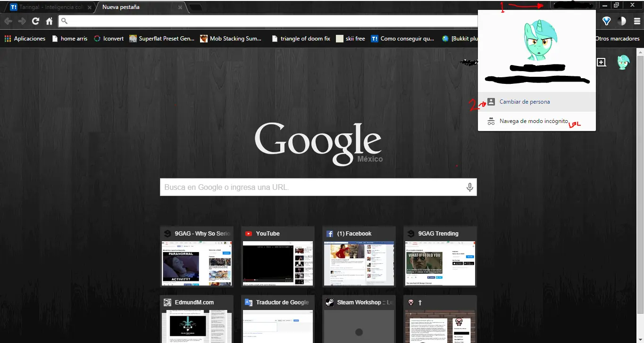Screen dimensions: 644x343
Task: Open Otros marcadores bookmarks folder
Action: 617,39
